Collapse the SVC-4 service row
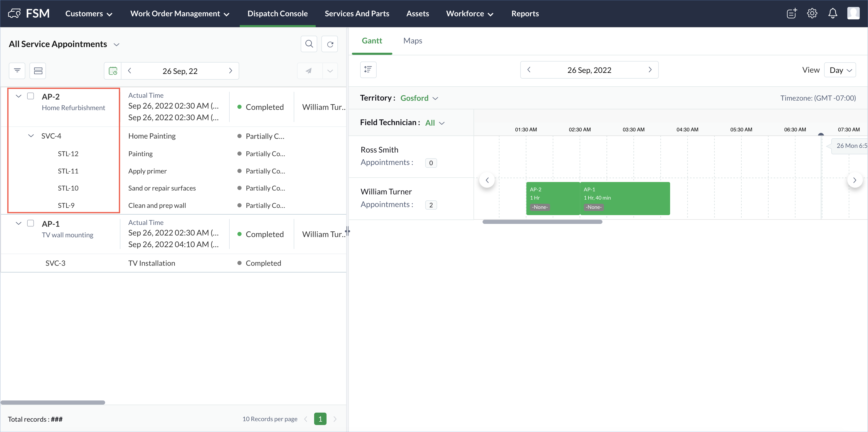This screenshot has width=868, height=432. [31, 136]
